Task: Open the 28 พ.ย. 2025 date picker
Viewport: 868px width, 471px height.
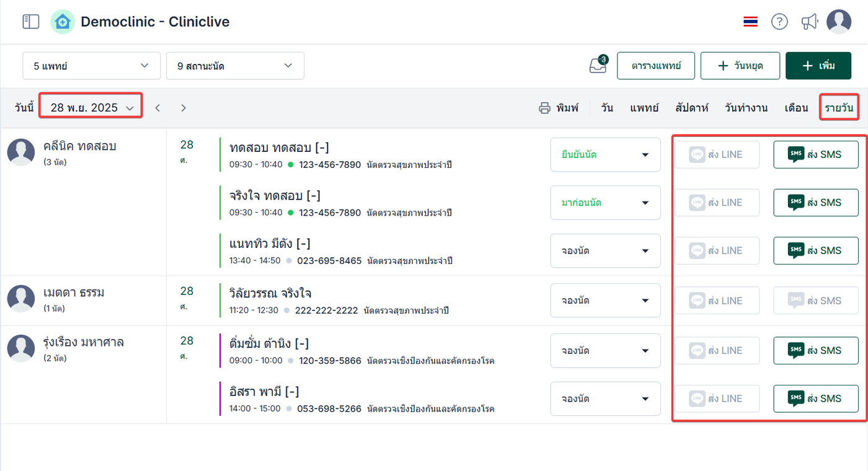Action: [92, 108]
